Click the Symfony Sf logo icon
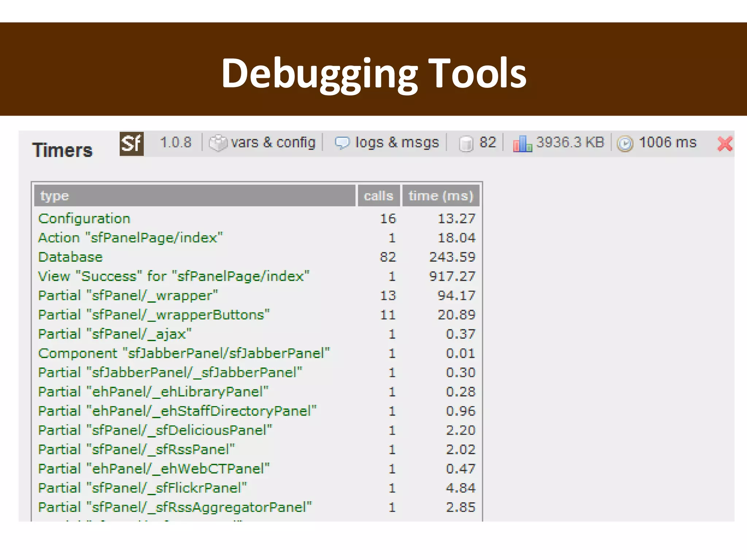This screenshot has height=560, width=747. click(x=132, y=144)
